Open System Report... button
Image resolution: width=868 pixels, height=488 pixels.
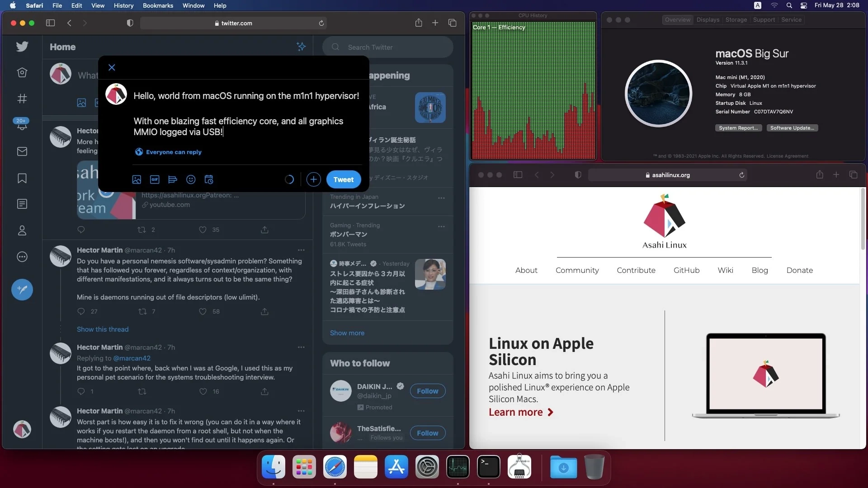(x=738, y=128)
